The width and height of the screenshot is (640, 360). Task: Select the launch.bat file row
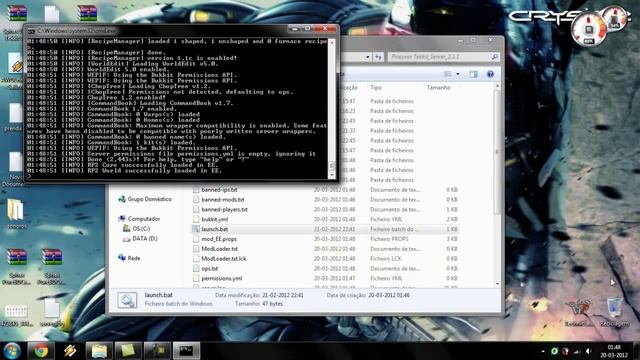coord(326,229)
